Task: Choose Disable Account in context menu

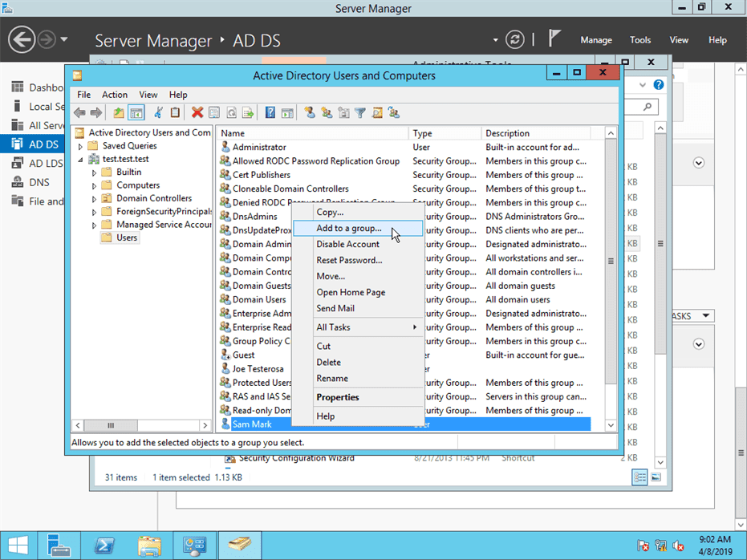Action: (358, 244)
